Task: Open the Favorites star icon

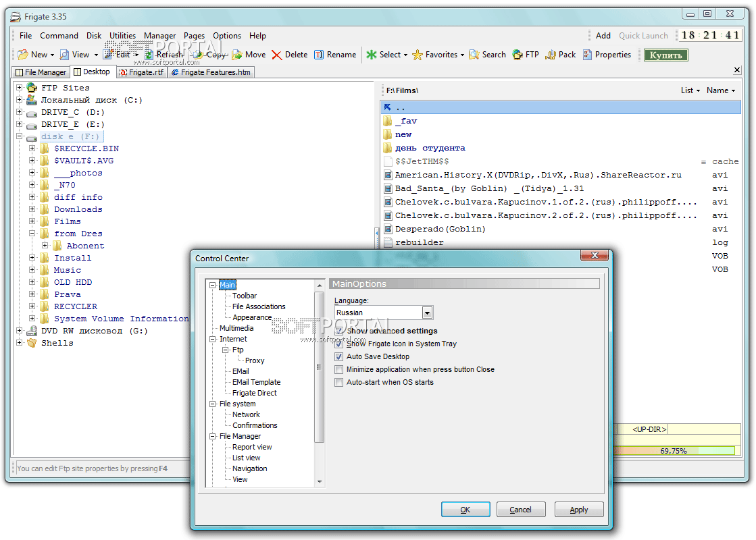Action: tap(418, 55)
